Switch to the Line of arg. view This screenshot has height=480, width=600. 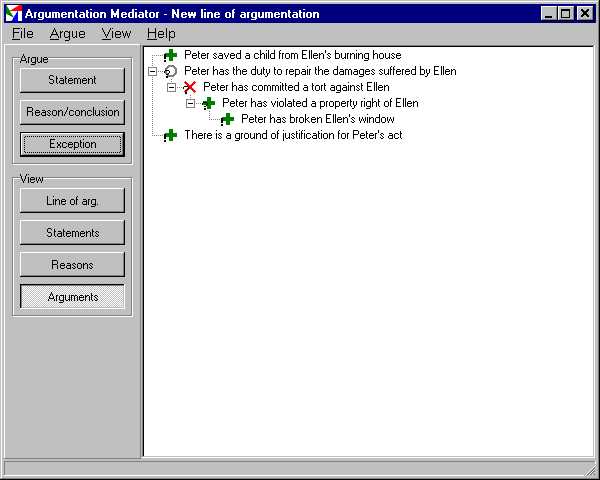click(x=72, y=201)
